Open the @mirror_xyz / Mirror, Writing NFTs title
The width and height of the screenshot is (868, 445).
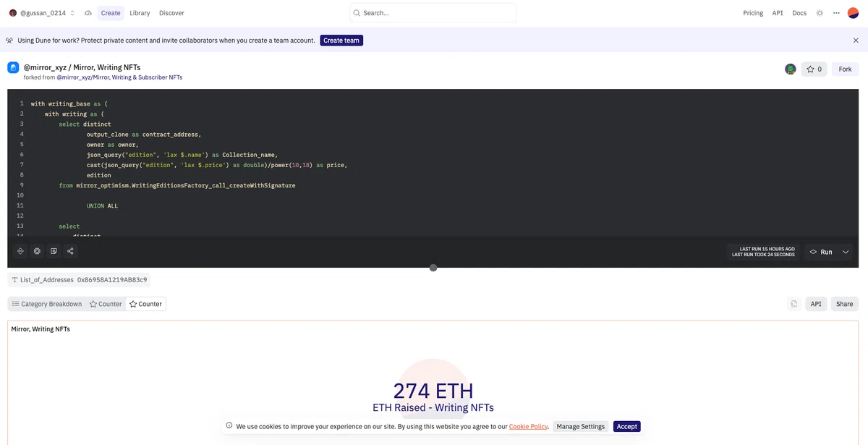pyautogui.click(x=82, y=67)
